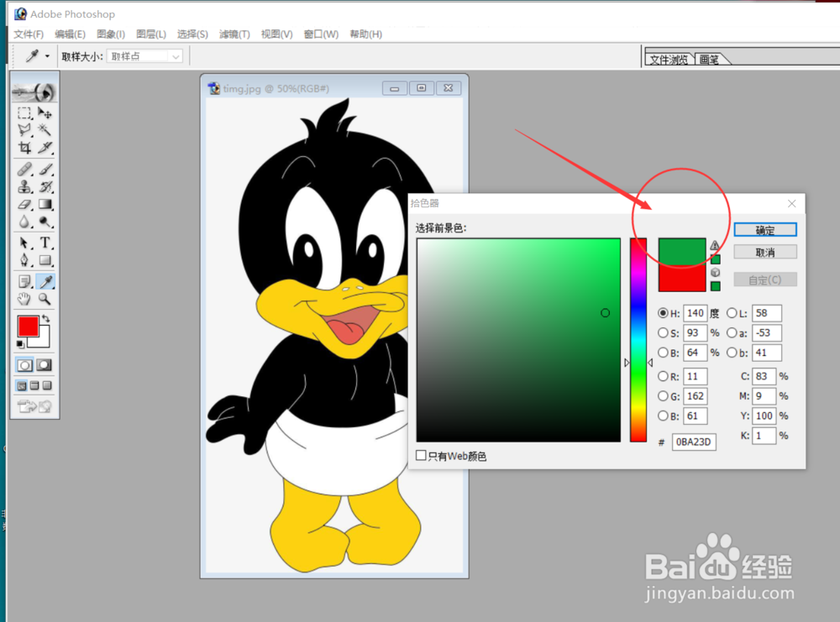
Task: Open the eyedropper tool preset picker arrow
Action: 47,55
